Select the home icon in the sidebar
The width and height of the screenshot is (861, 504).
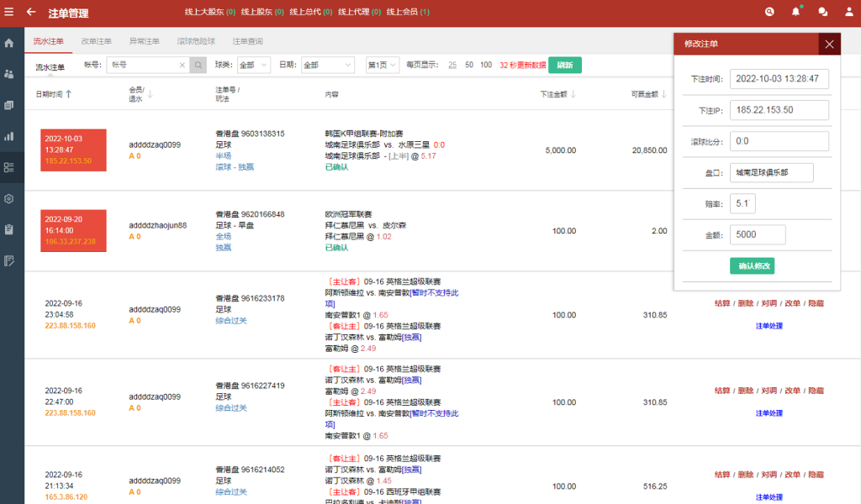pos(11,42)
